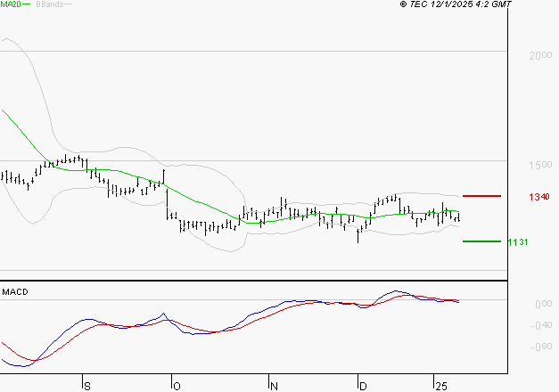Image resolution: width=559 pixels, height=392 pixels.
Task: Click the 25 year marker on time axis
Action: 441,387
